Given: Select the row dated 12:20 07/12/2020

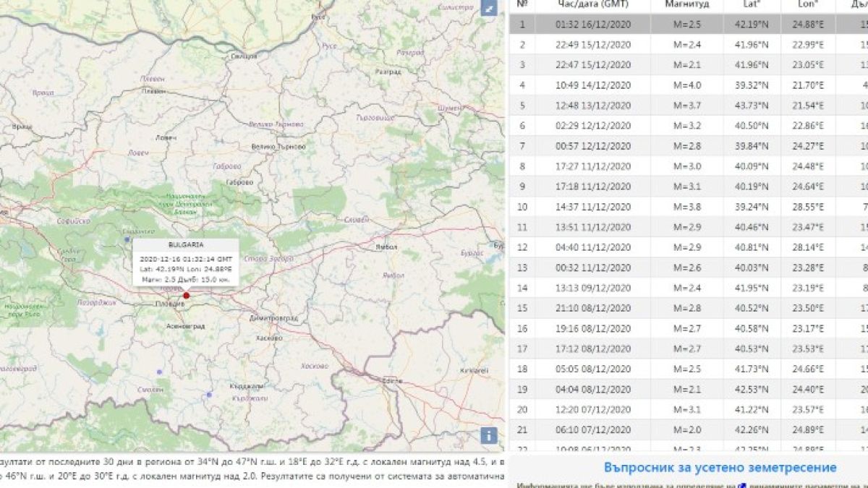Looking at the screenshot, I should point(689,408).
